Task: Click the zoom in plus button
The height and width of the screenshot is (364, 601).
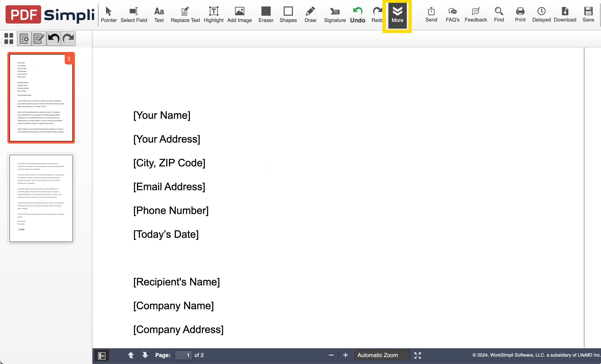Action: pyautogui.click(x=345, y=355)
